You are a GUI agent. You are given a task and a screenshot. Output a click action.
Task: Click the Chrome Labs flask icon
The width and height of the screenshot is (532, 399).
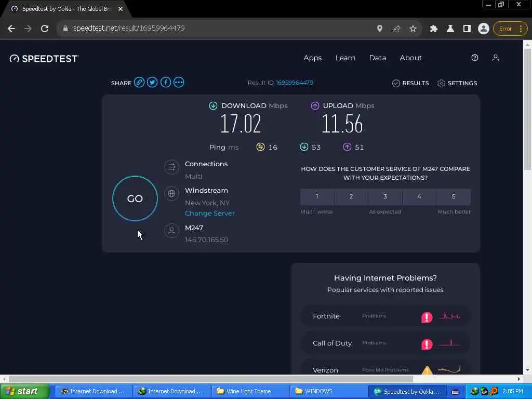450,29
